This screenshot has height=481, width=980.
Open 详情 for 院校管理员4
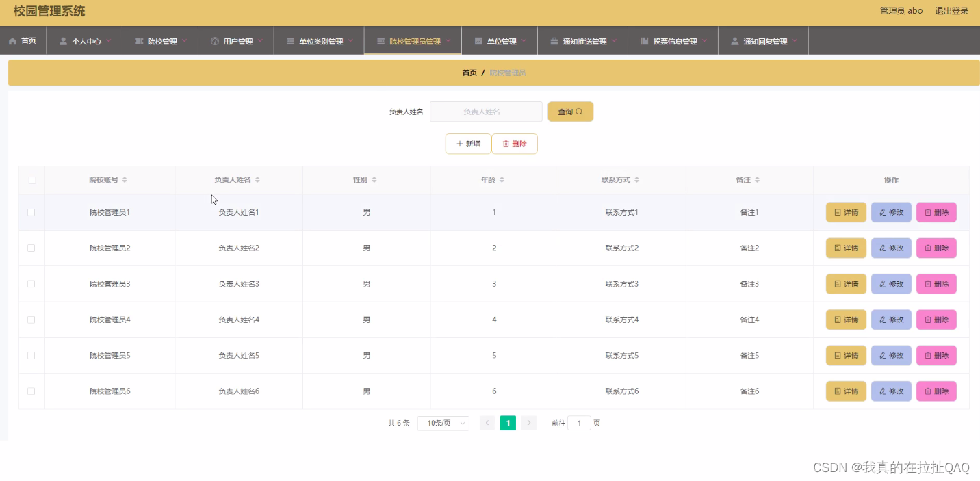(846, 320)
